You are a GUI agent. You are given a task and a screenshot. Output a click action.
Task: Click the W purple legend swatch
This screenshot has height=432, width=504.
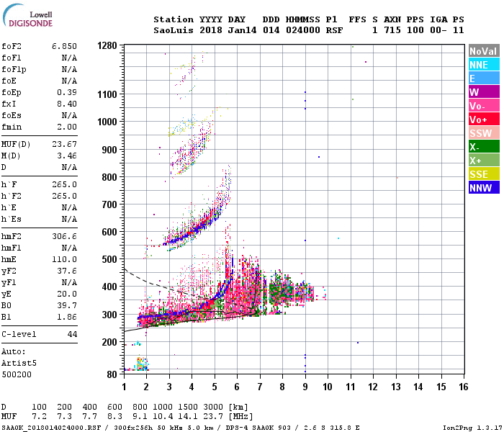coord(484,92)
